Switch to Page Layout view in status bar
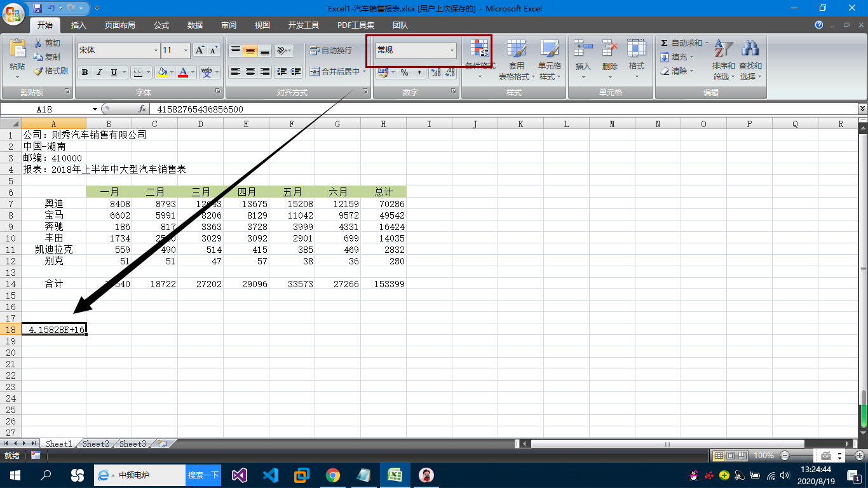This screenshot has height=488, width=868. (731, 456)
